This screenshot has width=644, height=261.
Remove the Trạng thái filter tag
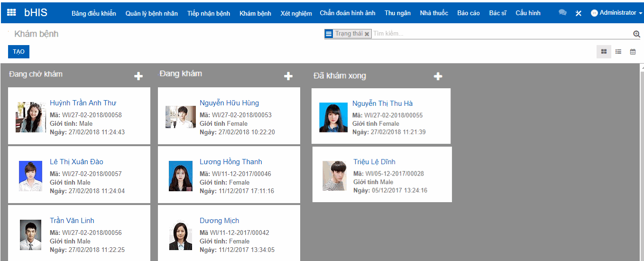click(x=367, y=34)
